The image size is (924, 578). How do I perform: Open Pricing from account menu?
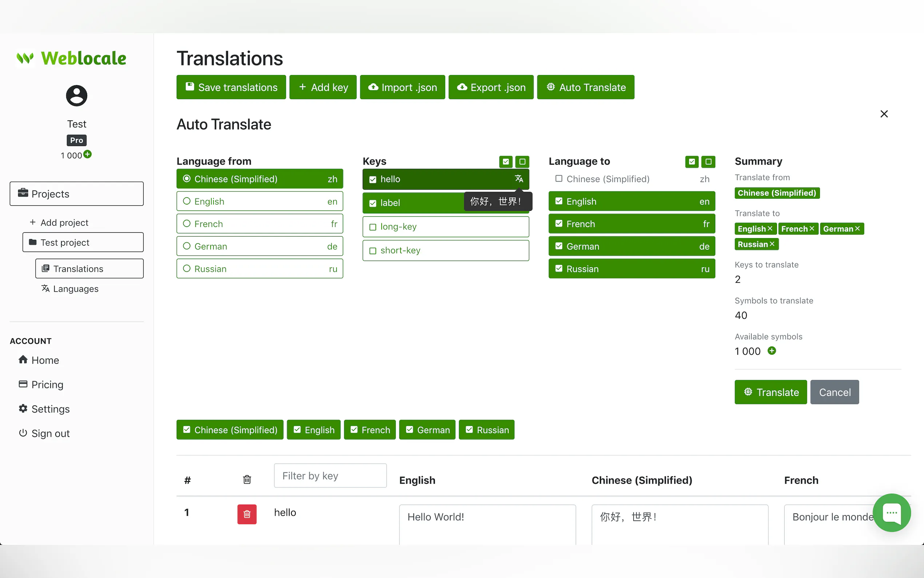[x=47, y=385]
